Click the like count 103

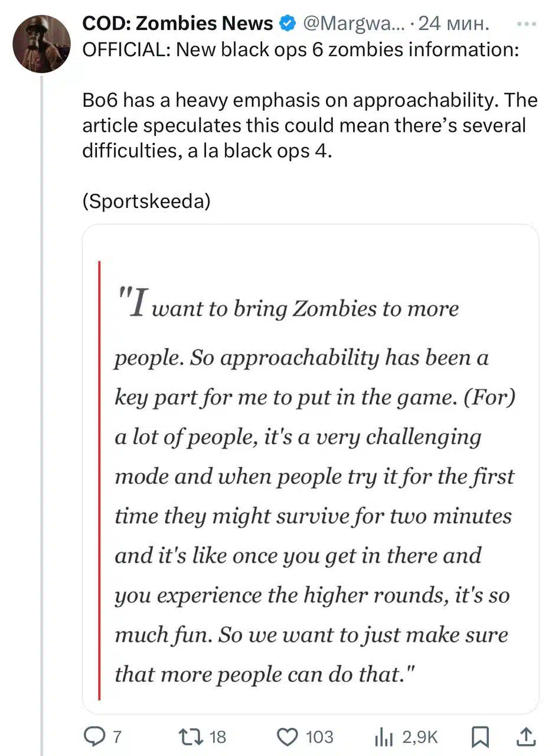coord(319,737)
